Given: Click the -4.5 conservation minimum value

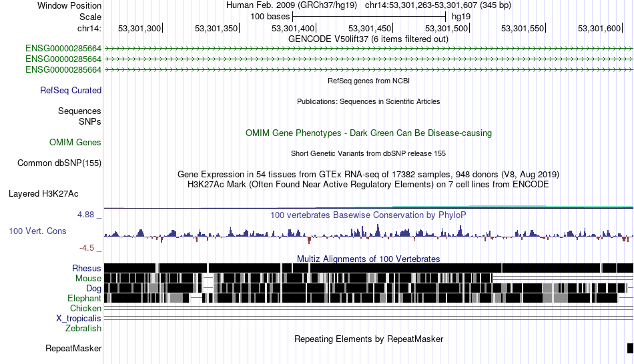Looking at the screenshot, I should [x=87, y=247].
